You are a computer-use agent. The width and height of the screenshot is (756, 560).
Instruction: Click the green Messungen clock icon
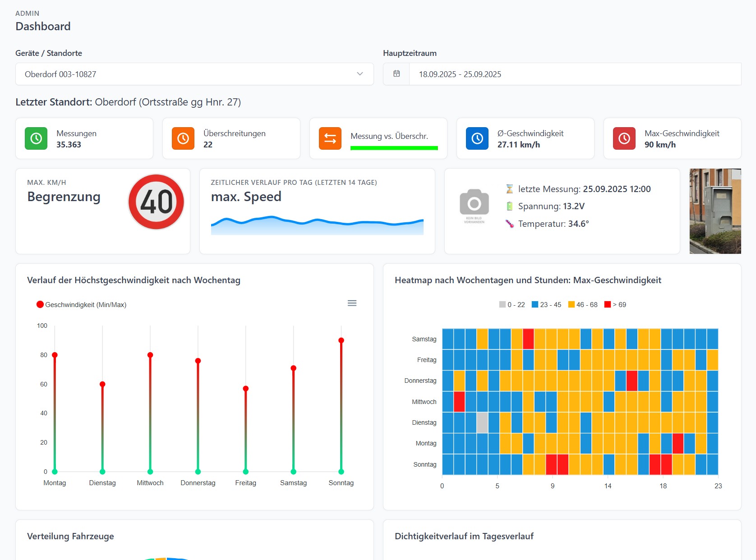pyautogui.click(x=36, y=138)
